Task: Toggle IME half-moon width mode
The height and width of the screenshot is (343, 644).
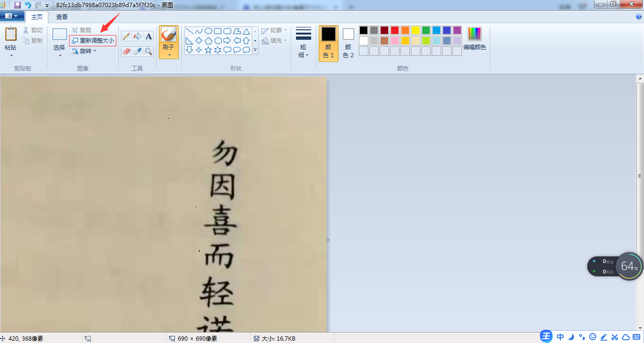Action: click(571, 337)
